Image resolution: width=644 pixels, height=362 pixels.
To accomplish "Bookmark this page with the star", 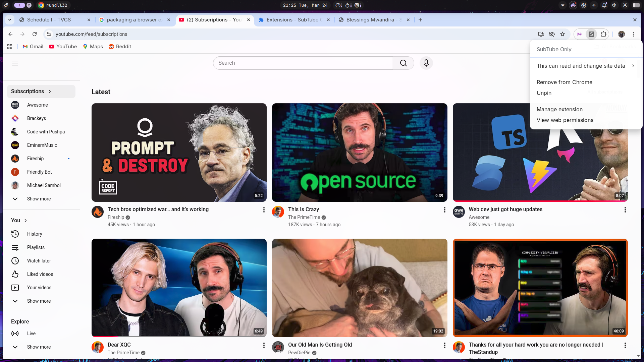I will [x=563, y=34].
